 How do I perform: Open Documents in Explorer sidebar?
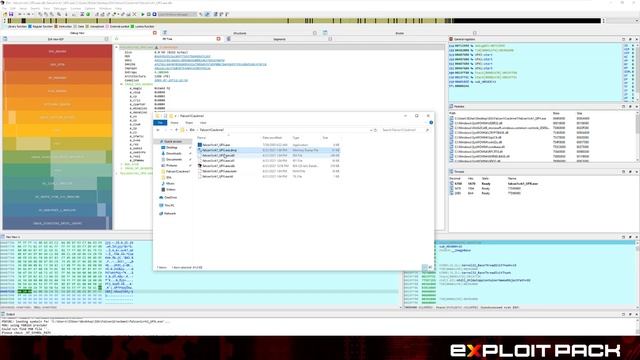174,160
